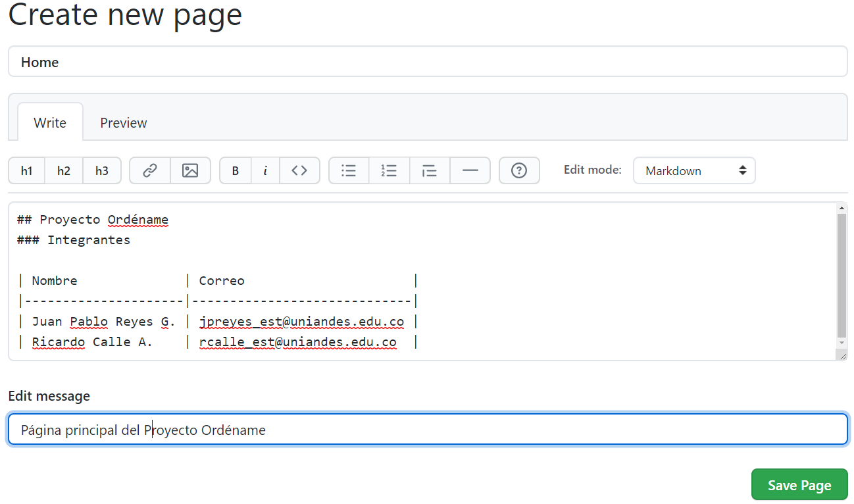Screen dimensions: 854x504
Task: Apply italic formatting with the i icon
Action: [x=265, y=170]
